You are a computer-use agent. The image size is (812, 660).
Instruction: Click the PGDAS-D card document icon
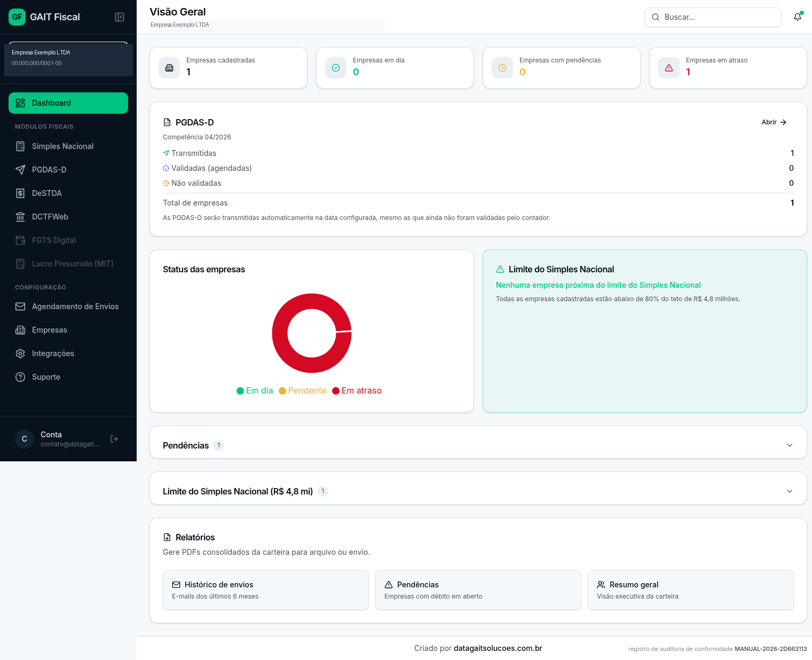coord(167,122)
